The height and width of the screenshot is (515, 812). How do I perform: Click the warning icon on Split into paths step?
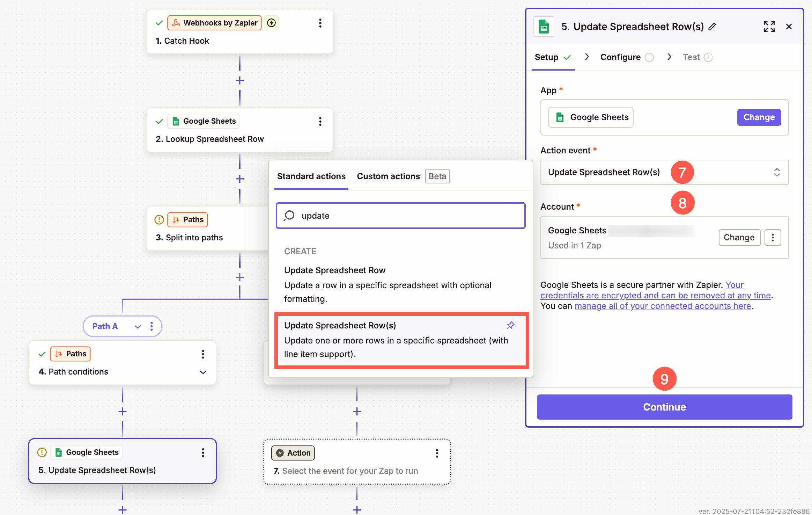159,220
